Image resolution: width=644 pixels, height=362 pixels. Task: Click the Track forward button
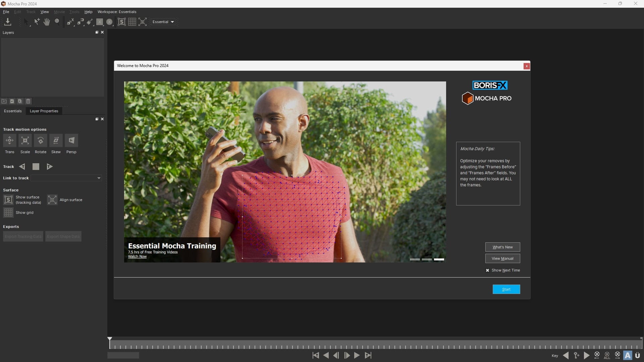tap(49, 167)
